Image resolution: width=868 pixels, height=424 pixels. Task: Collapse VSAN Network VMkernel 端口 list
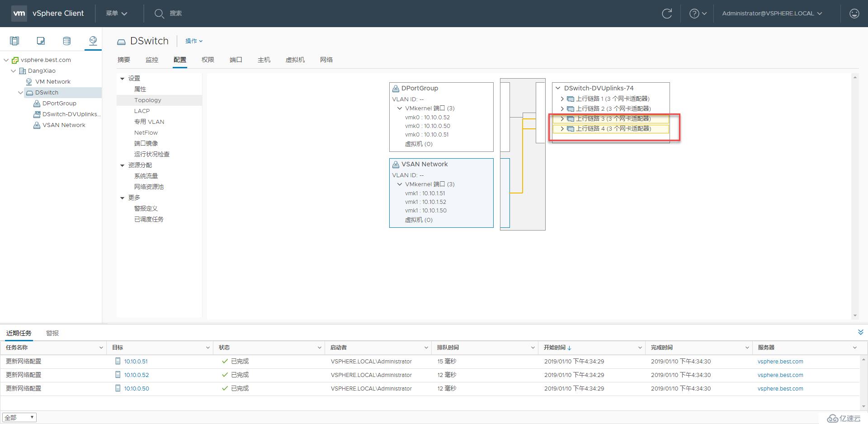(x=400, y=184)
